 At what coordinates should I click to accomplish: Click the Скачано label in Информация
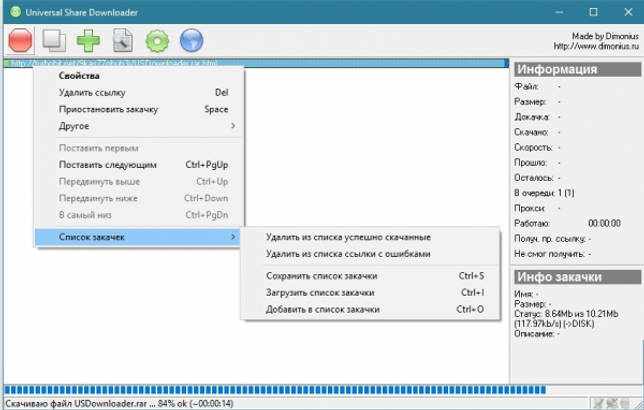(531, 132)
